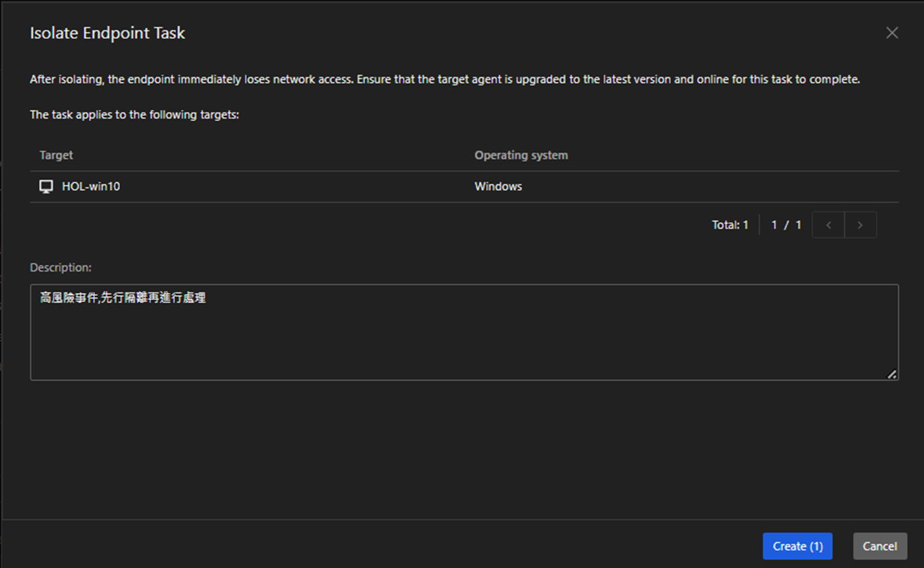Click the Description box resize handle
This screenshot has height=568, width=924.
pos(891,374)
